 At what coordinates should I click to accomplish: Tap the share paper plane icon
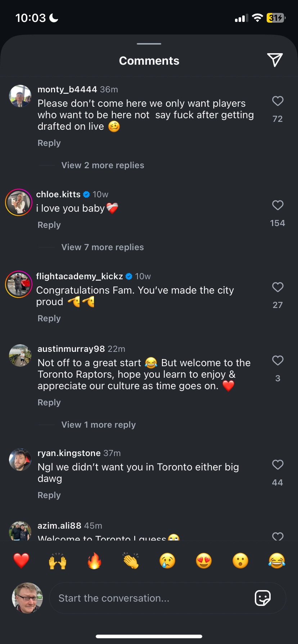pyautogui.click(x=275, y=60)
